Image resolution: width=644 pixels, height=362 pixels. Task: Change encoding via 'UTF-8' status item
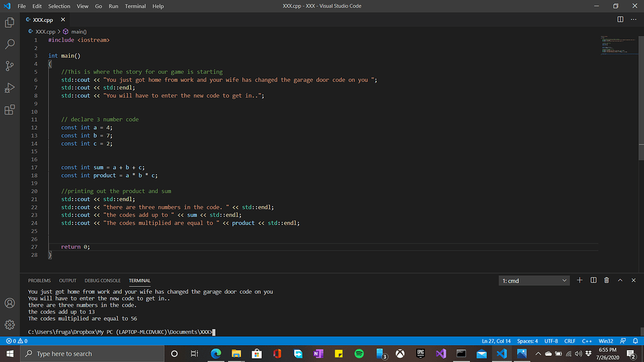(551, 341)
